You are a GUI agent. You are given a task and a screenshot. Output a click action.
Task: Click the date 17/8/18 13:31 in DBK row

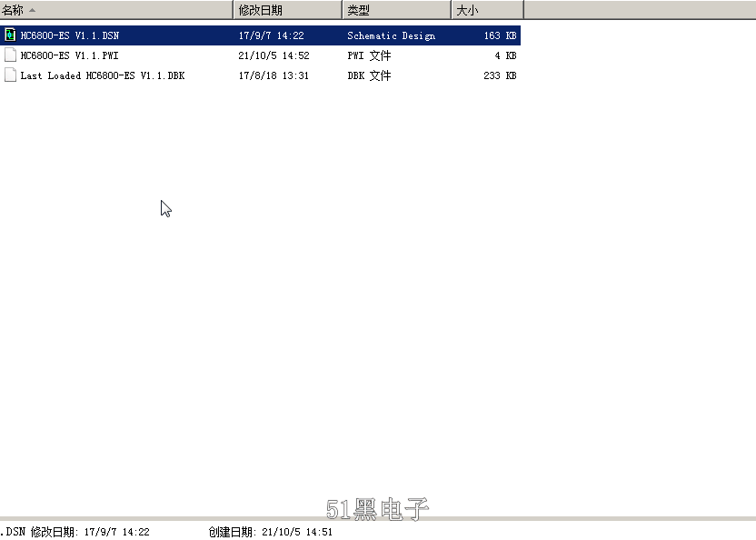click(274, 75)
